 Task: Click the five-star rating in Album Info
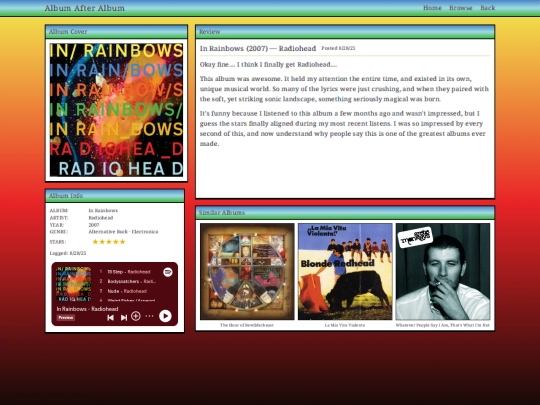pos(109,242)
